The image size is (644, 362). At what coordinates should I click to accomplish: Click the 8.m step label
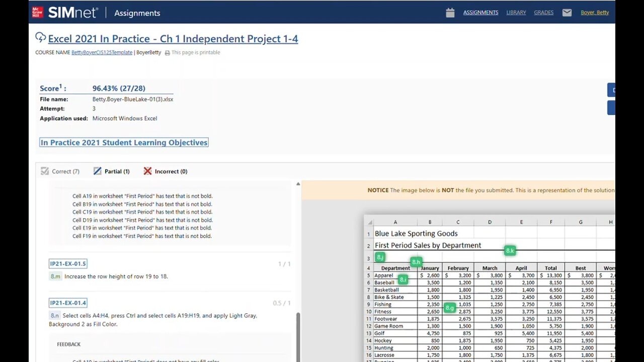pos(55,277)
